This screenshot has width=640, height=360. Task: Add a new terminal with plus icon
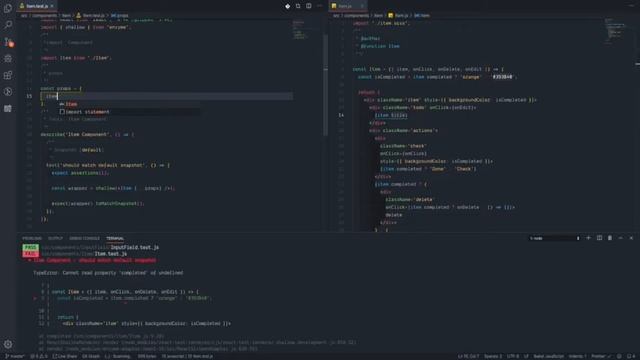(589, 238)
